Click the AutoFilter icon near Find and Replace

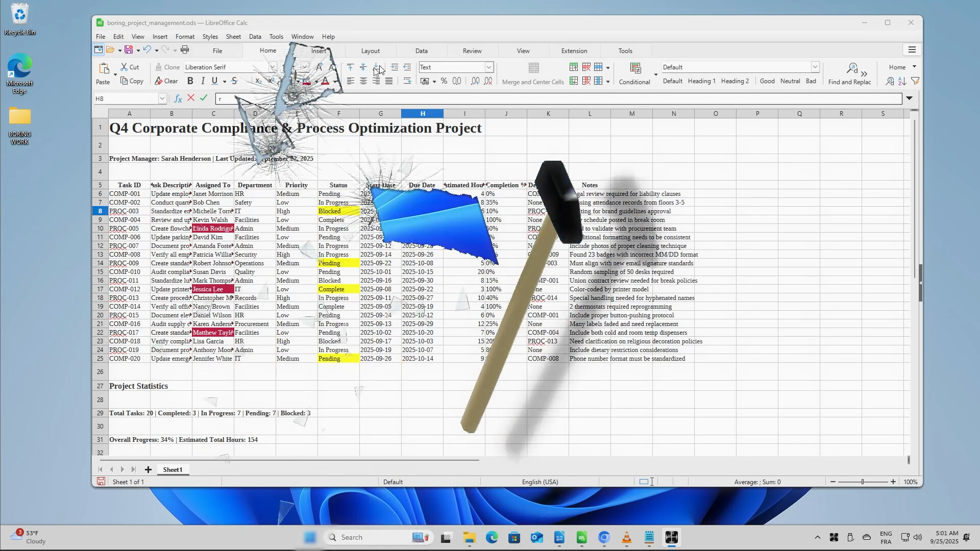[x=916, y=82]
